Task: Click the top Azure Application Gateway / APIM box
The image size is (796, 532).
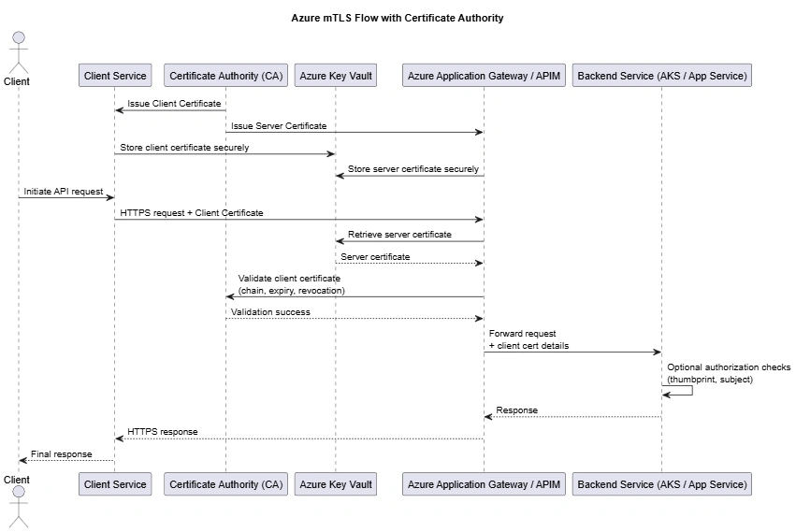Action: pyautogui.click(x=484, y=76)
